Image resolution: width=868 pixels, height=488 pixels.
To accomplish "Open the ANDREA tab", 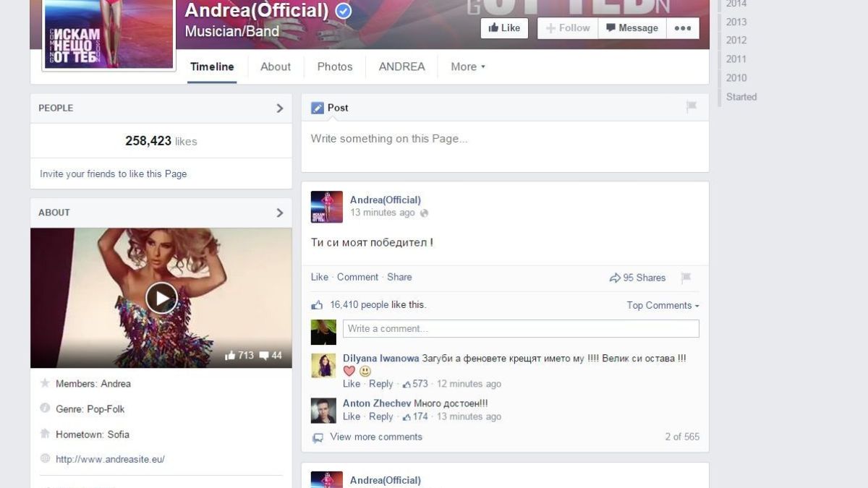I will tap(401, 67).
